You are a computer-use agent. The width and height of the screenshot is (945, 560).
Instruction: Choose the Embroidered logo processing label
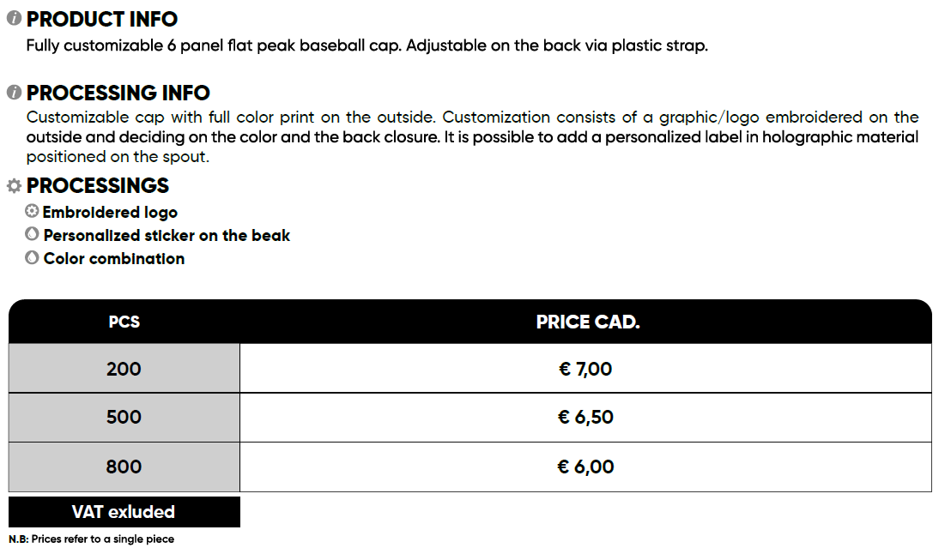point(110,212)
